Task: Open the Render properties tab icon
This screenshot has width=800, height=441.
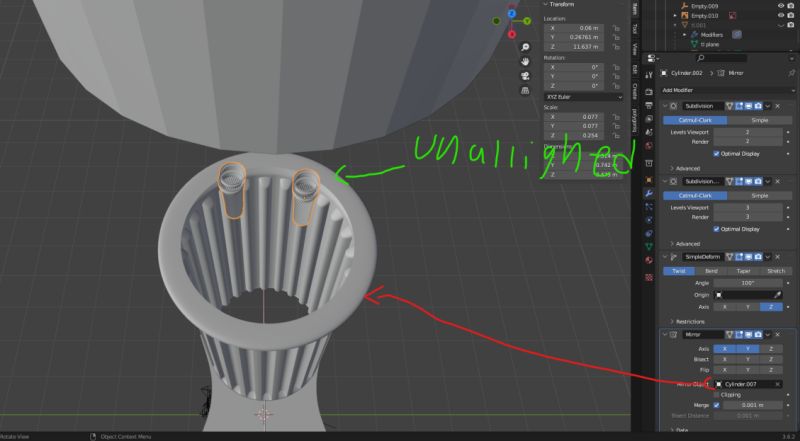Action: tap(648, 92)
